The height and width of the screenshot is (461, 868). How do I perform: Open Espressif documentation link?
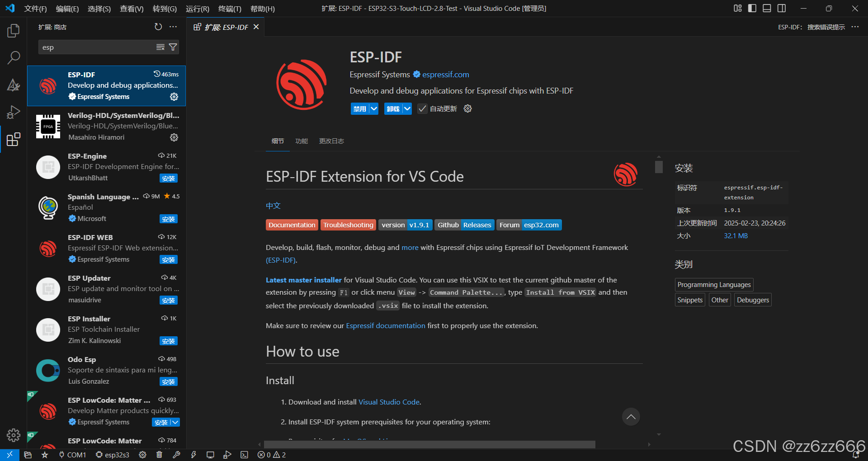[x=386, y=325]
